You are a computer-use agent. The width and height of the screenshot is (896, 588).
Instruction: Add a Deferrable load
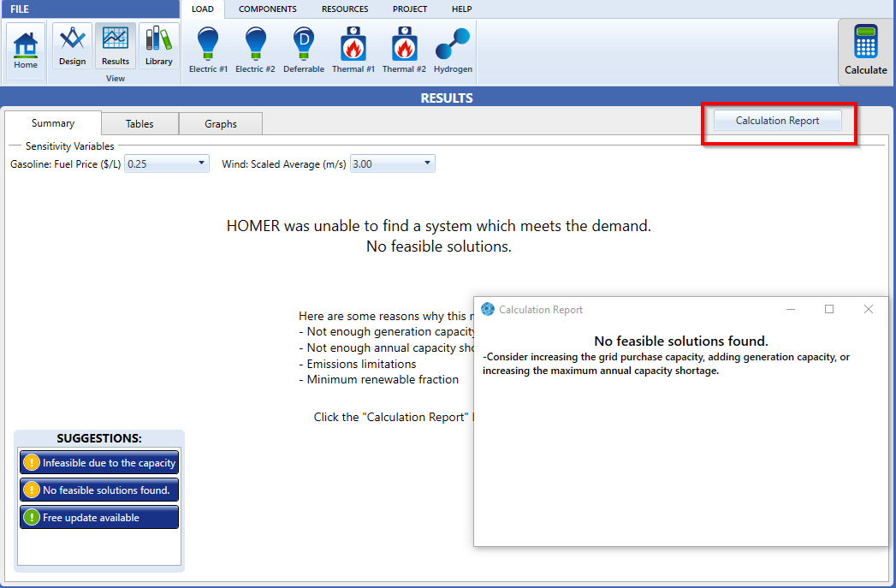304,50
